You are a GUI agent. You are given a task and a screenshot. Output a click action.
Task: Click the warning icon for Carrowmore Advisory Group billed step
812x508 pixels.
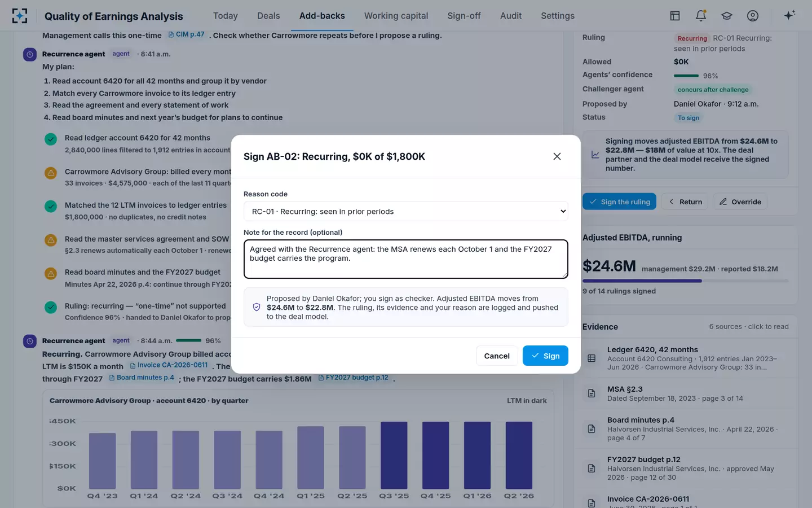coord(51,173)
